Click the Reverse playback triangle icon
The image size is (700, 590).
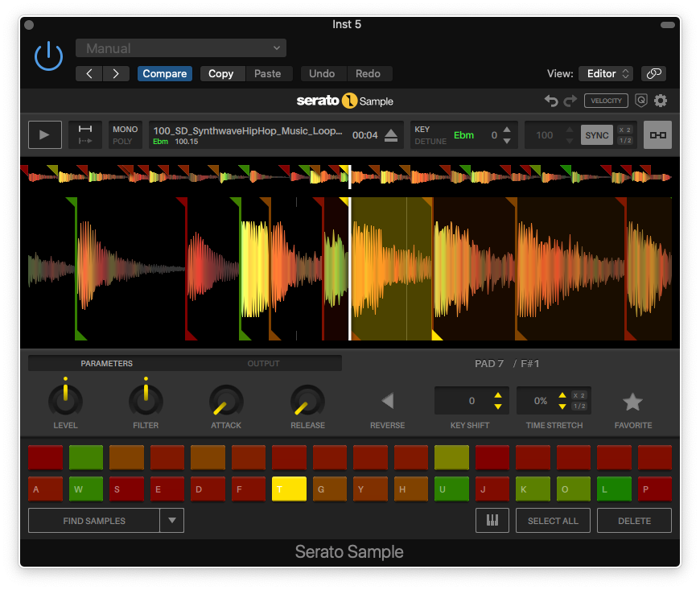(x=387, y=401)
